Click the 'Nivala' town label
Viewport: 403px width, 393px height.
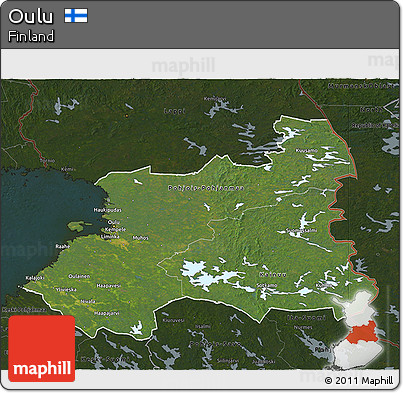point(88,301)
